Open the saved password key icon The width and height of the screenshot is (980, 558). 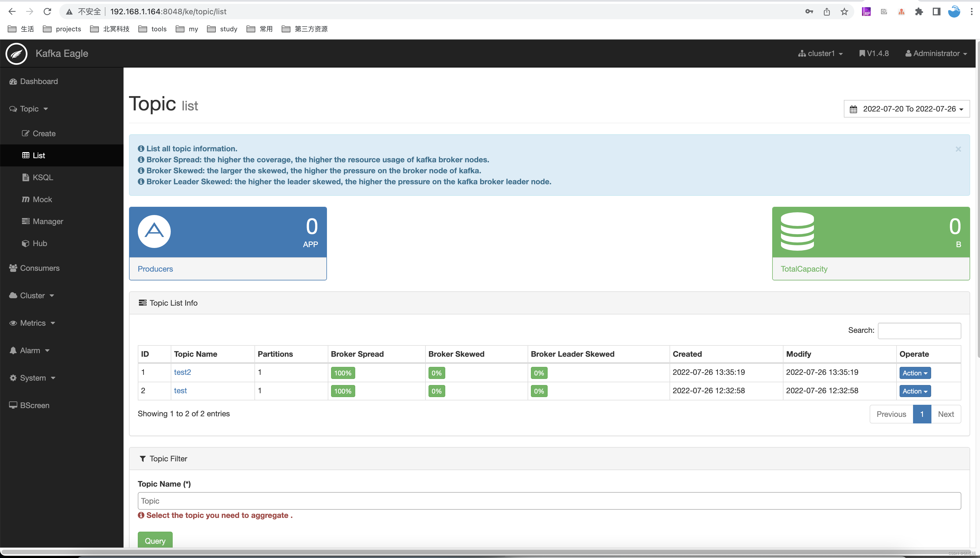point(809,12)
